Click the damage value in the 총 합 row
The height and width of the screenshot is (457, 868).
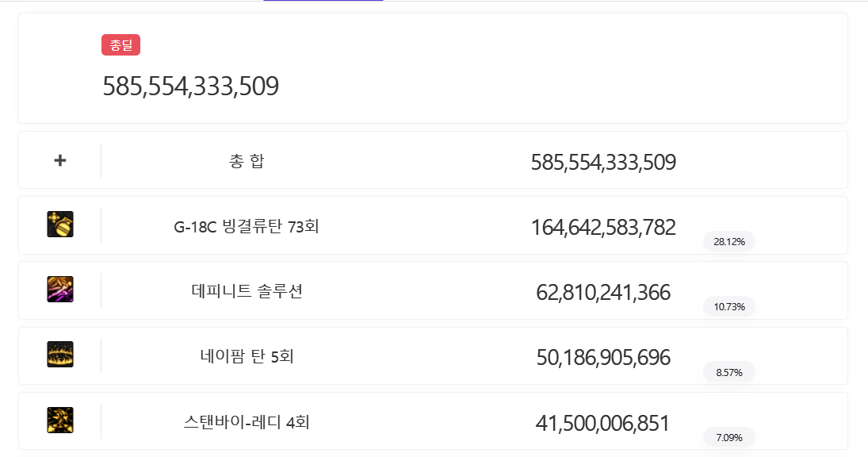[603, 163]
